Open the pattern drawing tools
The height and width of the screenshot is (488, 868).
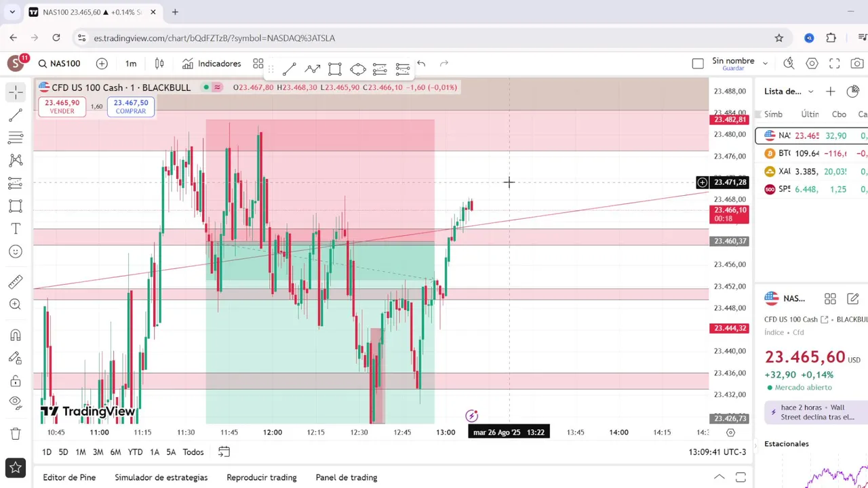click(16, 161)
